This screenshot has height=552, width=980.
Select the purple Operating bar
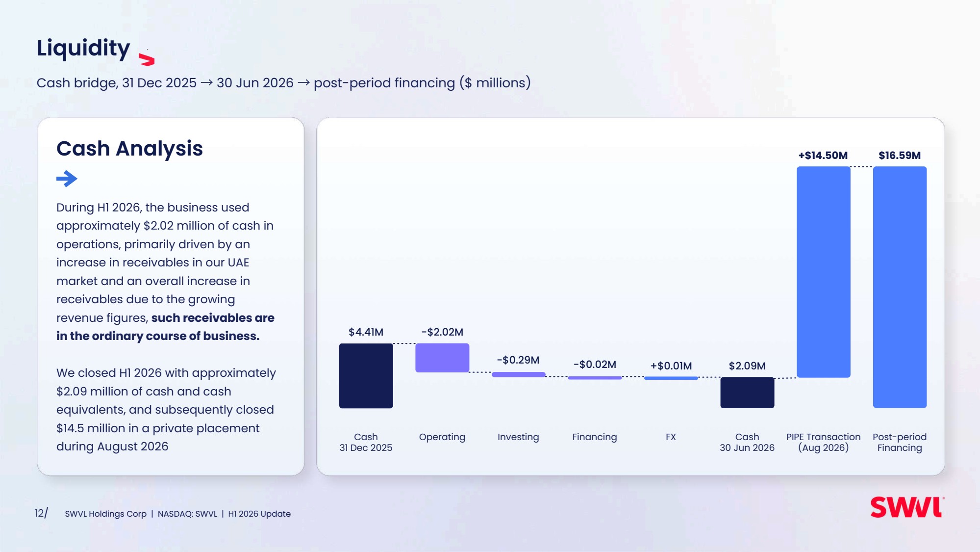click(442, 358)
